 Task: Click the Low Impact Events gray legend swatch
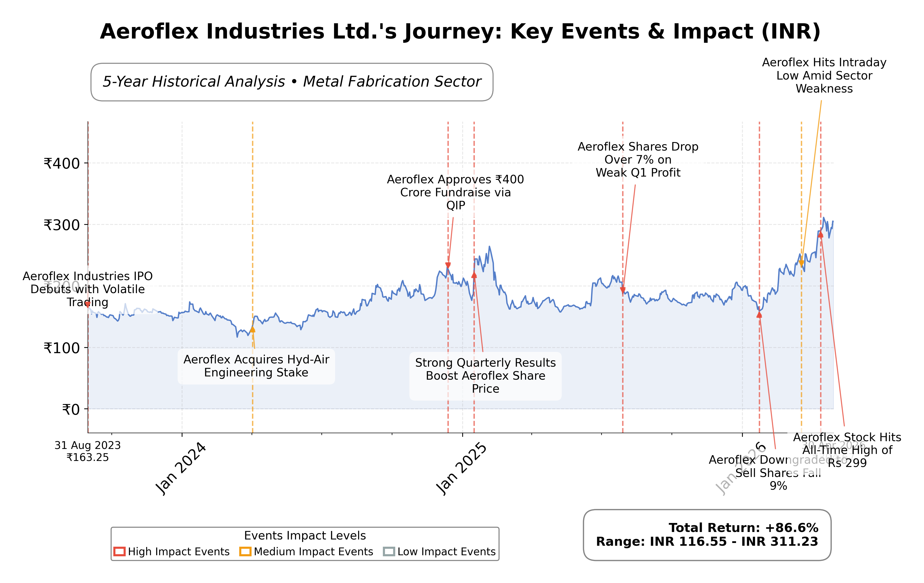389,551
